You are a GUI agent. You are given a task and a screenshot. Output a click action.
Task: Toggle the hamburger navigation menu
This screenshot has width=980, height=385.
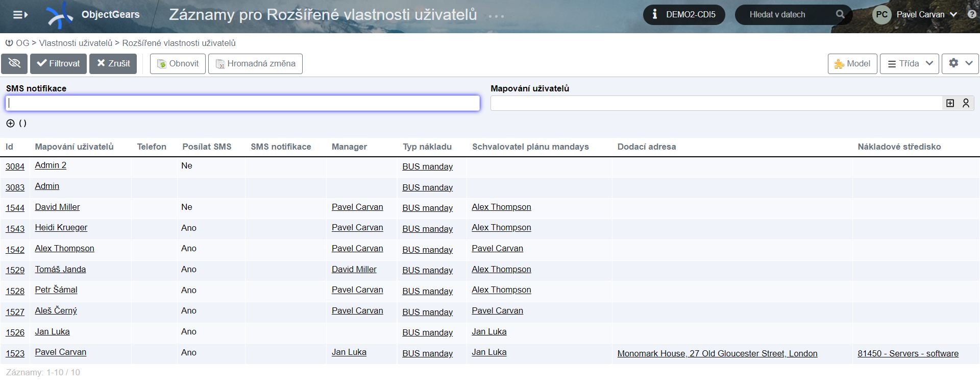coord(20,15)
